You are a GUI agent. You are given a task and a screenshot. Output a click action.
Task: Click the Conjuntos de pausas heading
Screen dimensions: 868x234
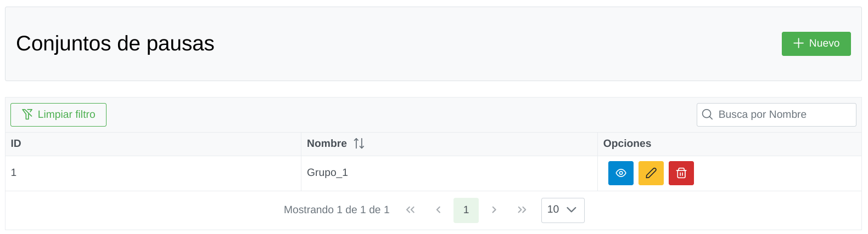115,44
